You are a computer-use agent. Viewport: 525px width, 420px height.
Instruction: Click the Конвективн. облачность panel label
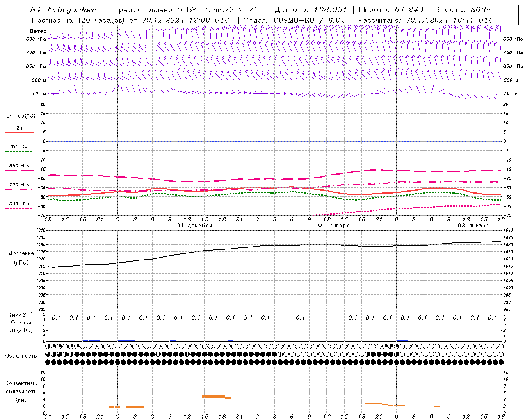coord(21,391)
